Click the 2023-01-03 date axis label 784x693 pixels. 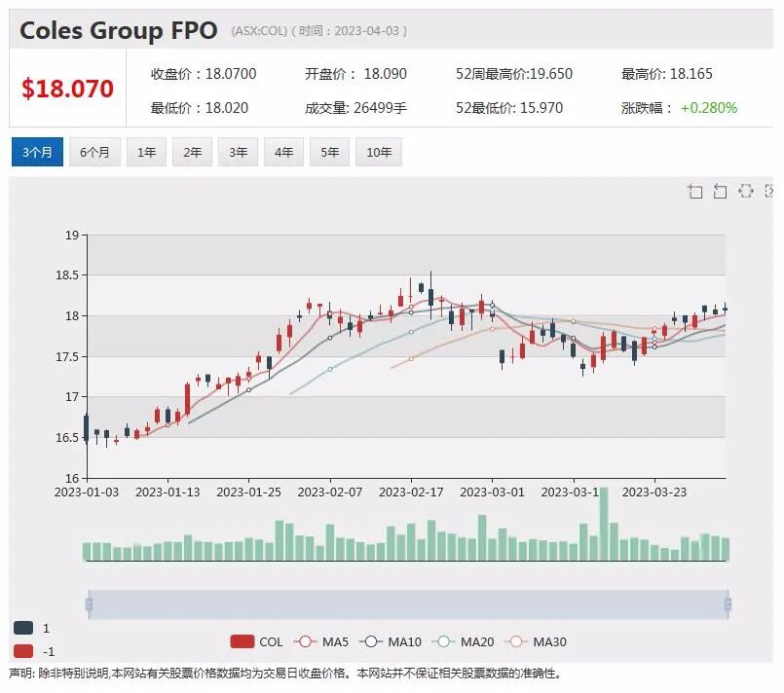pos(87,492)
